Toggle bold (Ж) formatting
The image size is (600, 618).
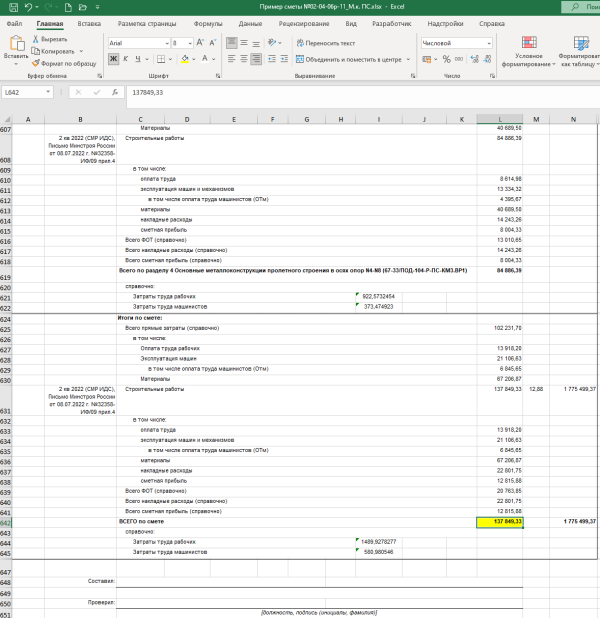tap(111, 59)
